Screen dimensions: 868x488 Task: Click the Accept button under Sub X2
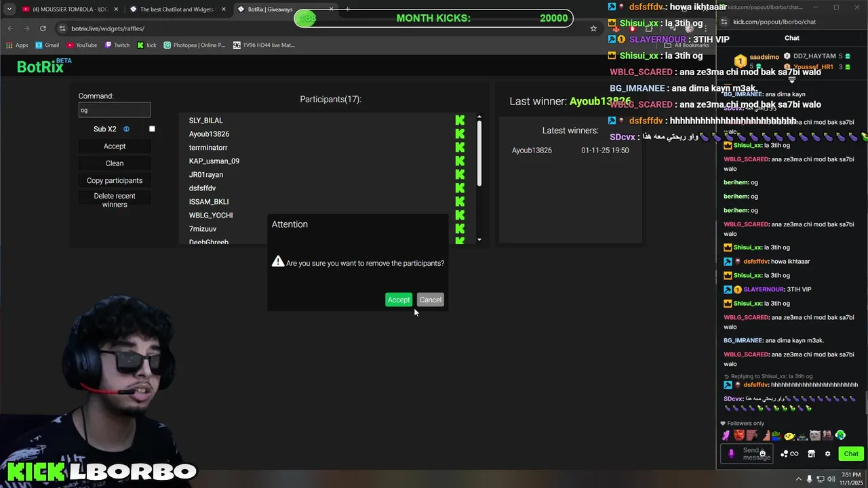tap(115, 146)
